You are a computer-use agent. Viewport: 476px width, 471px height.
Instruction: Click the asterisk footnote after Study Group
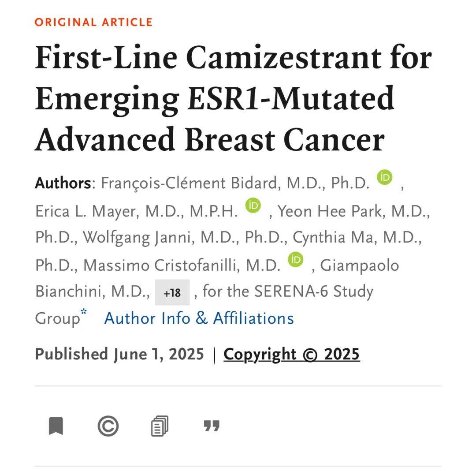tap(84, 311)
